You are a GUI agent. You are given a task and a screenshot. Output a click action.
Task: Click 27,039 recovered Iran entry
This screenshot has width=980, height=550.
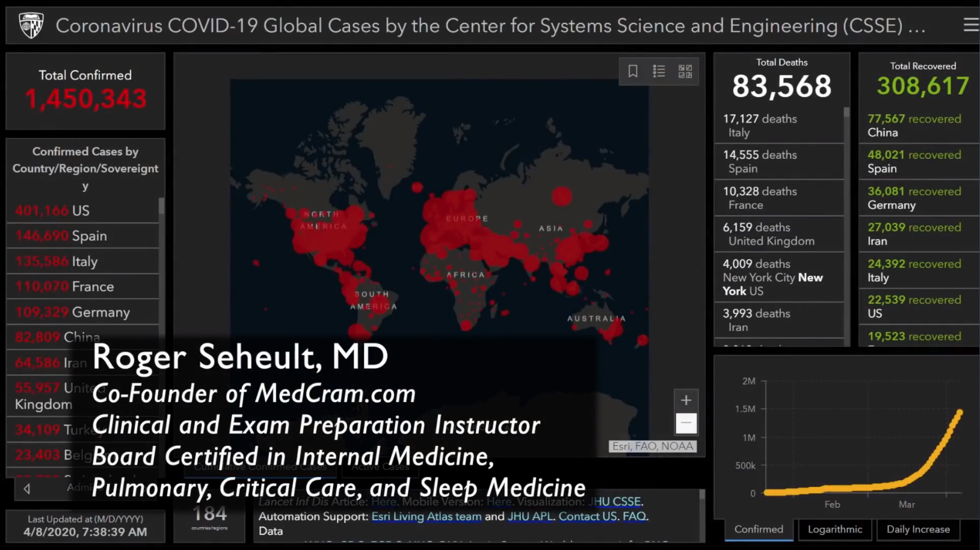coord(919,234)
